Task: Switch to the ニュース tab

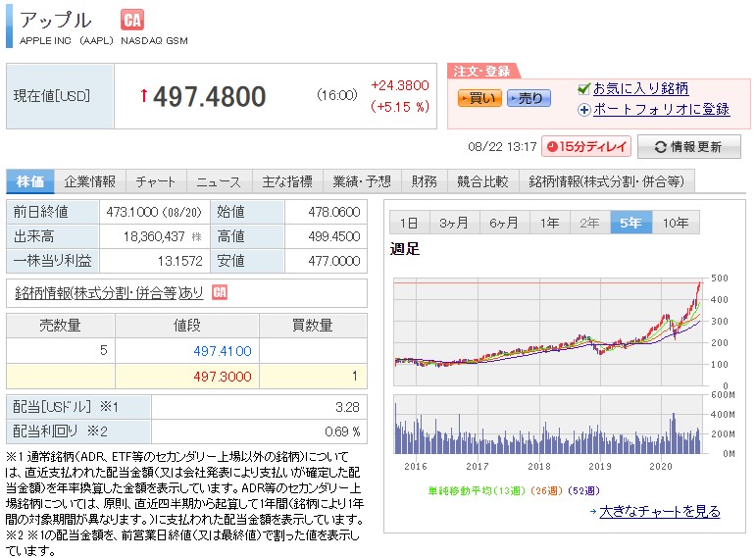Action: click(x=218, y=181)
